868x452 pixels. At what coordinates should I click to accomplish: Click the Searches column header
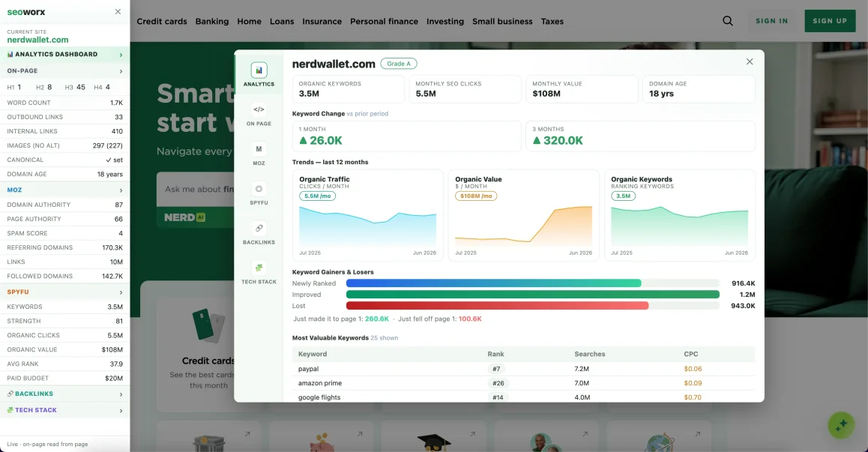coord(590,354)
